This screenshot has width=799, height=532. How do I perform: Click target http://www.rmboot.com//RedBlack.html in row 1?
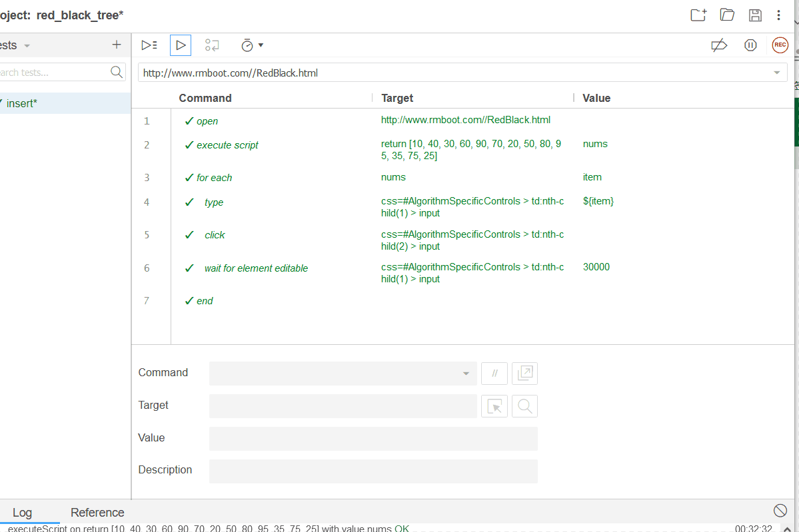click(x=466, y=120)
